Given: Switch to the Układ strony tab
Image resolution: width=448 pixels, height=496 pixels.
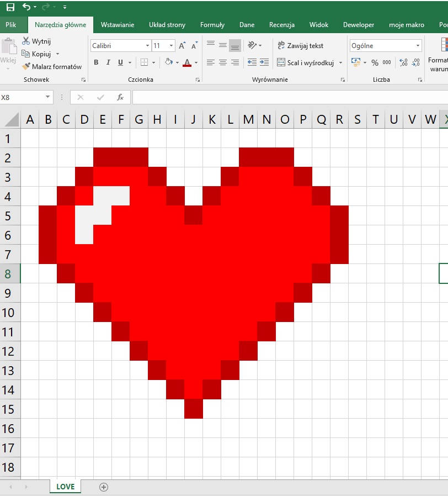Looking at the screenshot, I should coord(167,25).
